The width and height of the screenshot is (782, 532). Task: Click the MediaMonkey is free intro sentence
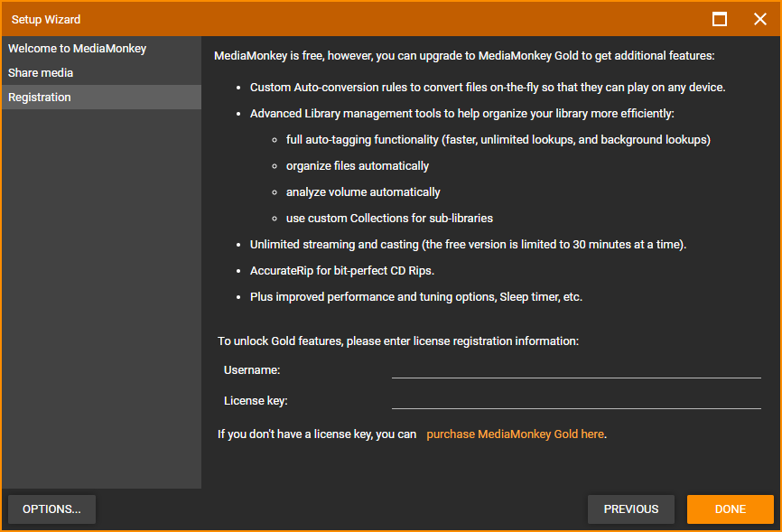(464, 55)
